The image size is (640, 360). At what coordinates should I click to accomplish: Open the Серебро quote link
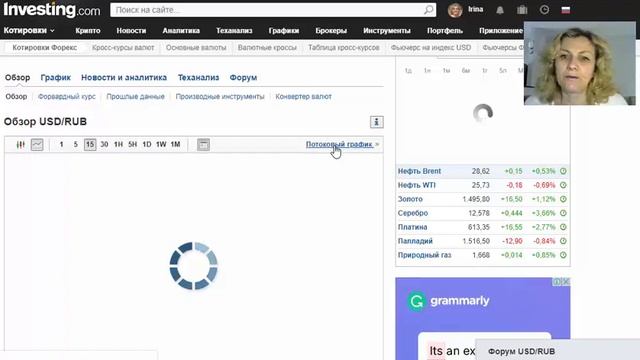point(413,213)
